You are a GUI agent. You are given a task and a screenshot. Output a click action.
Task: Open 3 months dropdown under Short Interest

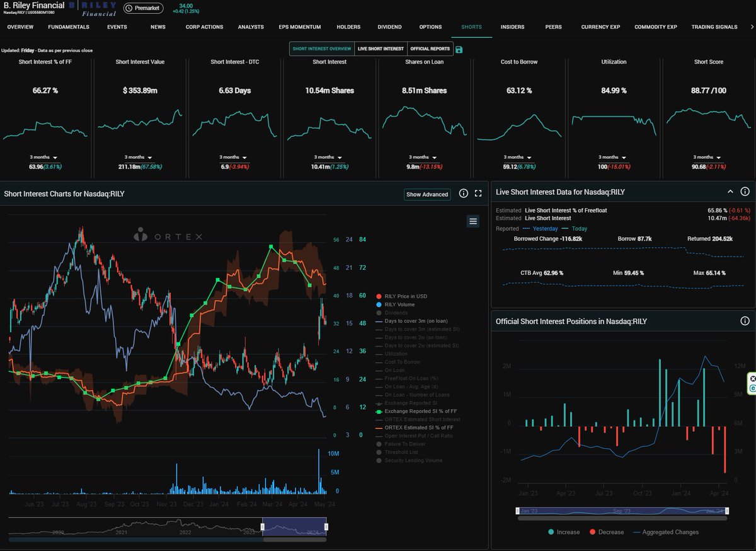pyautogui.click(x=329, y=157)
